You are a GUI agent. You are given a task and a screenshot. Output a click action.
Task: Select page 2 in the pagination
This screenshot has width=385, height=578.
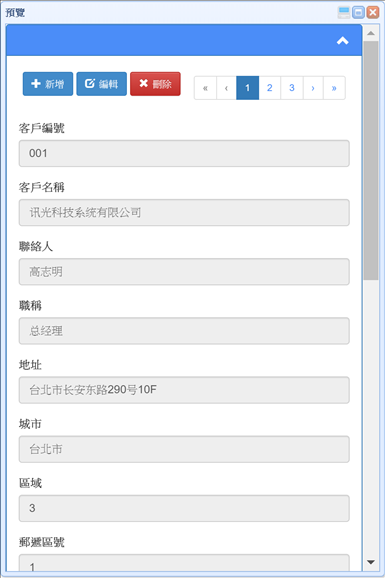(x=270, y=88)
